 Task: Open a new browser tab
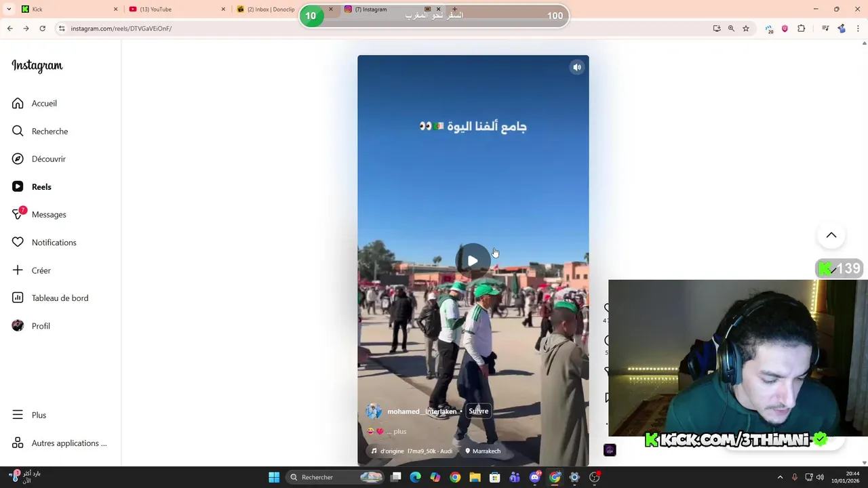click(454, 9)
